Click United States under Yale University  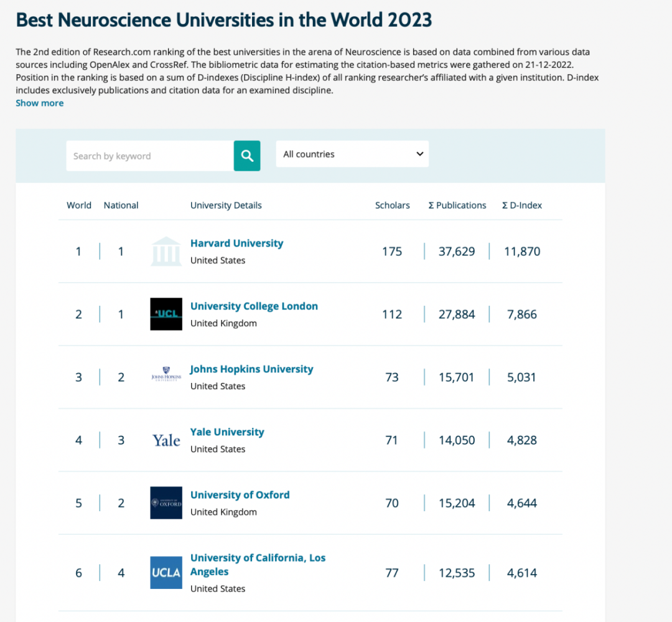[x=218, y=449]
